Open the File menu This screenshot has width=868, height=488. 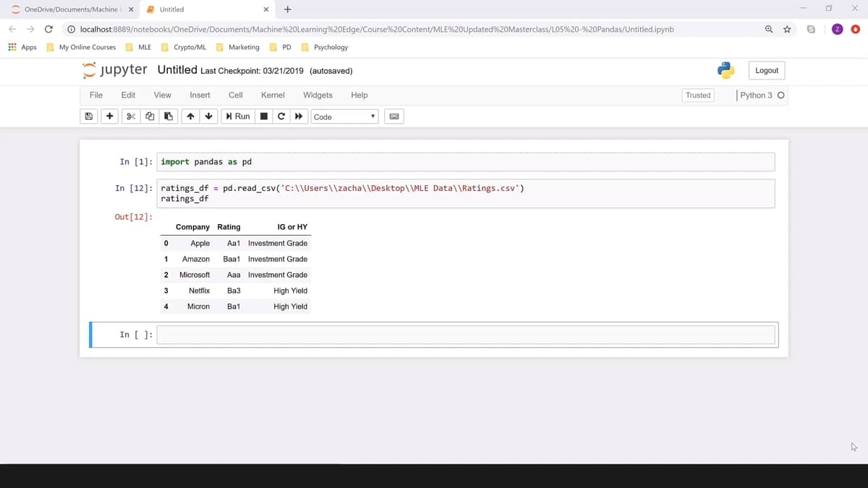click(x=95, y=95)
